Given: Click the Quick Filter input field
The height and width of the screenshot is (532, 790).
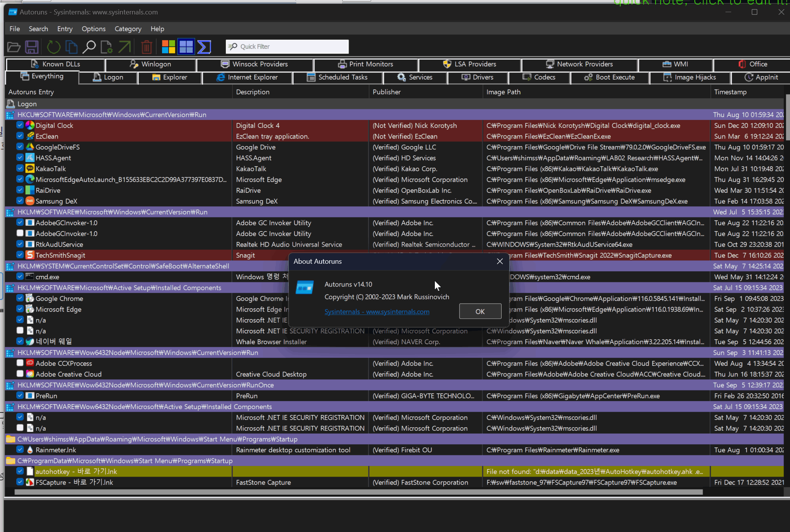Looking at the screenshot, I should click(287, 47).
